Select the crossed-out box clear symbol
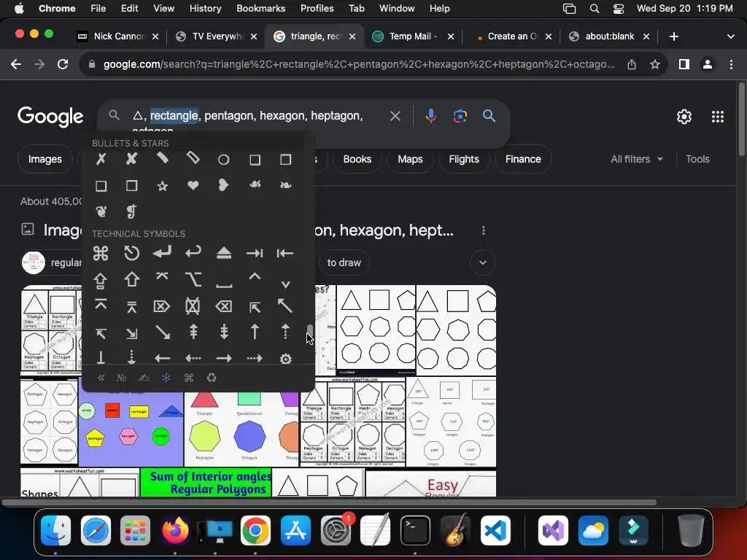Viewport: 747px width, 560px height. coord(193,306)
